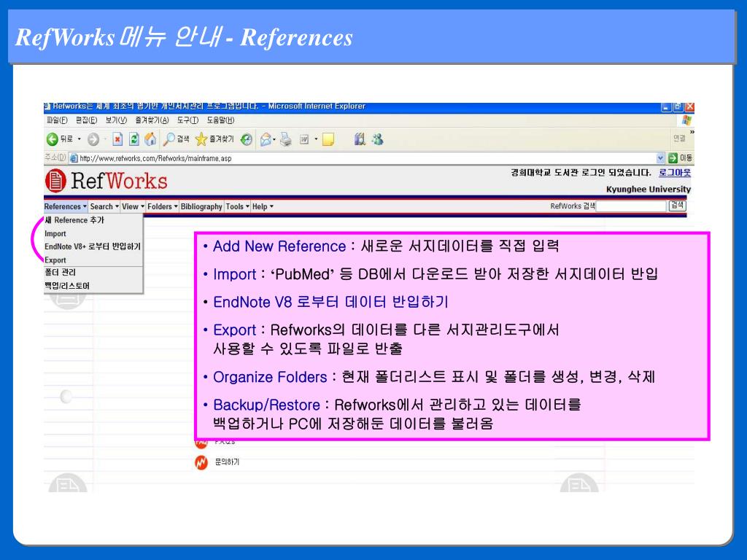747x560 pixels.
Task: Refresh the page with the green arrows icon
Action: [134, 139]
